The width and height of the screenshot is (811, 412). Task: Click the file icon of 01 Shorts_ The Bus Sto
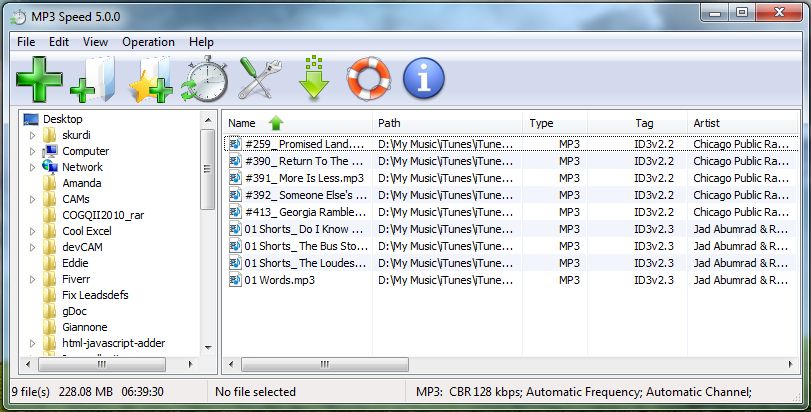click(235, 246)
